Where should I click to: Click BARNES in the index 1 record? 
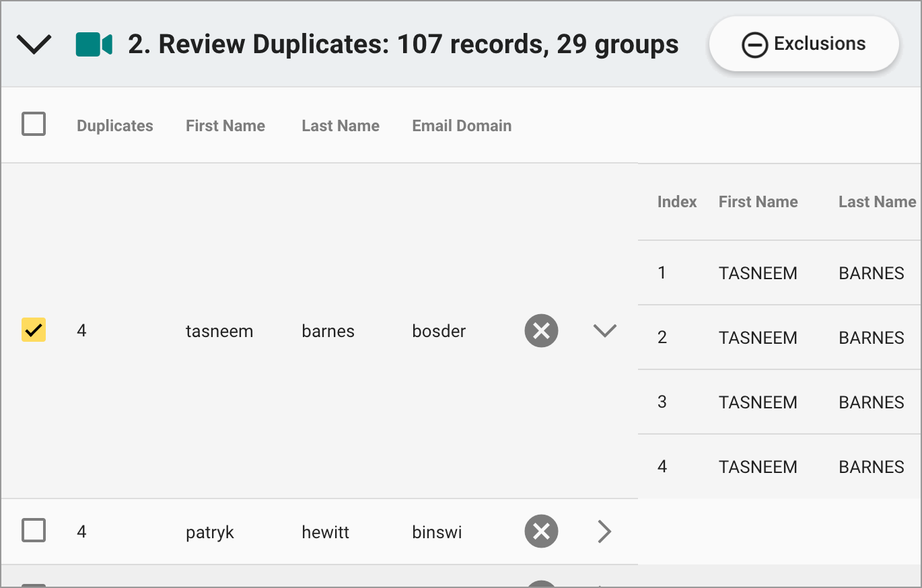coord(872,273)
